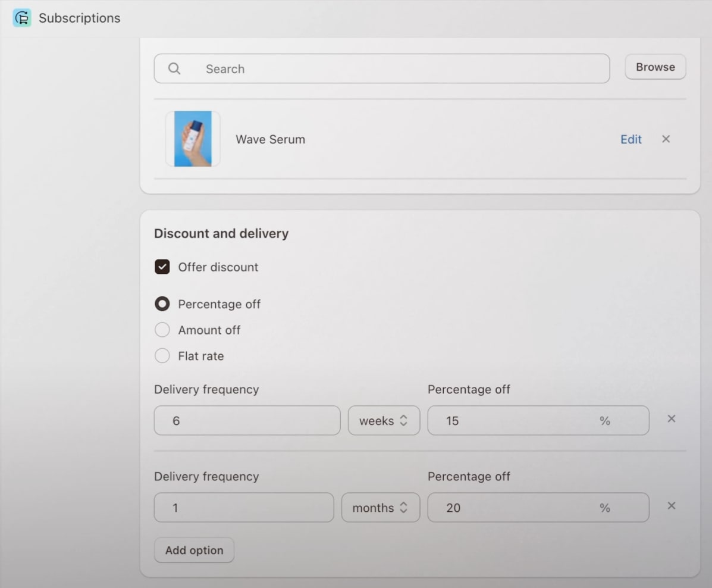The width and height of the screenshot is (712, 588).
Task: Open the weeks frequency unit selector
Action: click(x=384, y=420)
